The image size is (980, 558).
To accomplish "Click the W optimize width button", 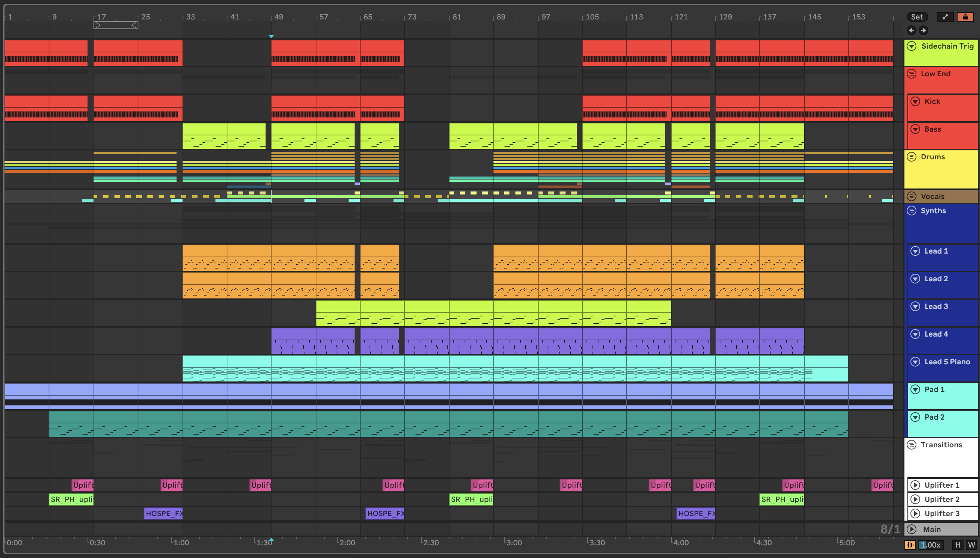I will (971, 545).
